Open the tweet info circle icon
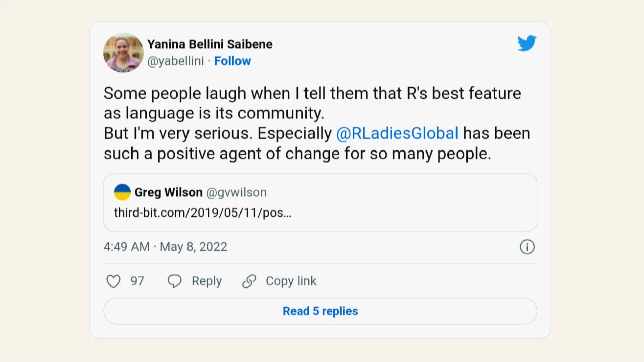This screenshot has height=362, width=644. [x=527, y=247]
